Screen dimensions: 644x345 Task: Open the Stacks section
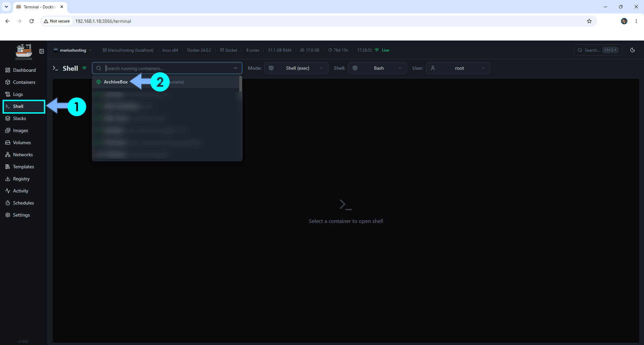pos(24,118)
